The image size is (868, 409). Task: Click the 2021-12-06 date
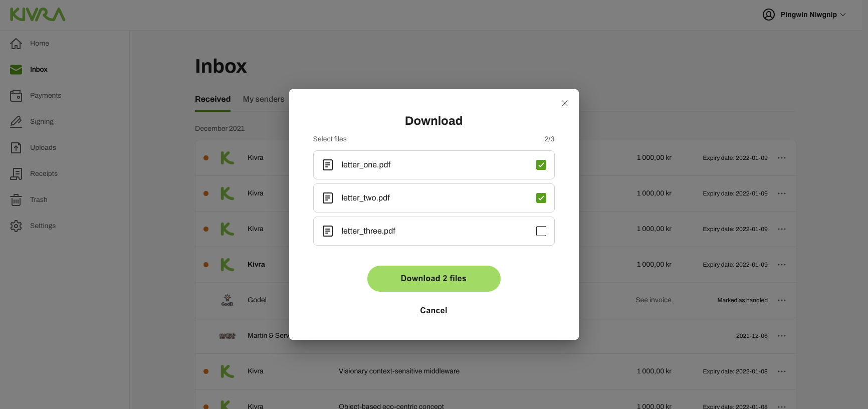(752, 336)
